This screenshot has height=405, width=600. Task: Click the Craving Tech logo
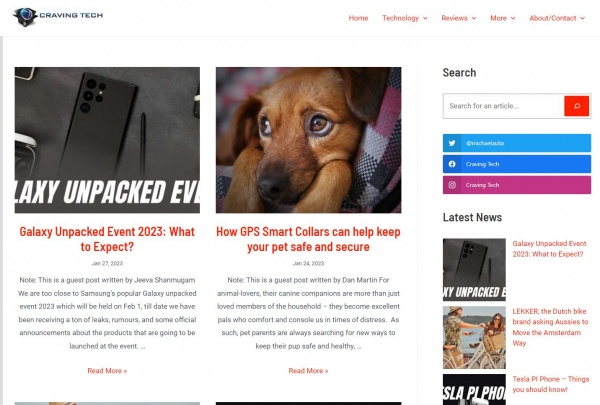pyautogui.click(x=58, y=16)
